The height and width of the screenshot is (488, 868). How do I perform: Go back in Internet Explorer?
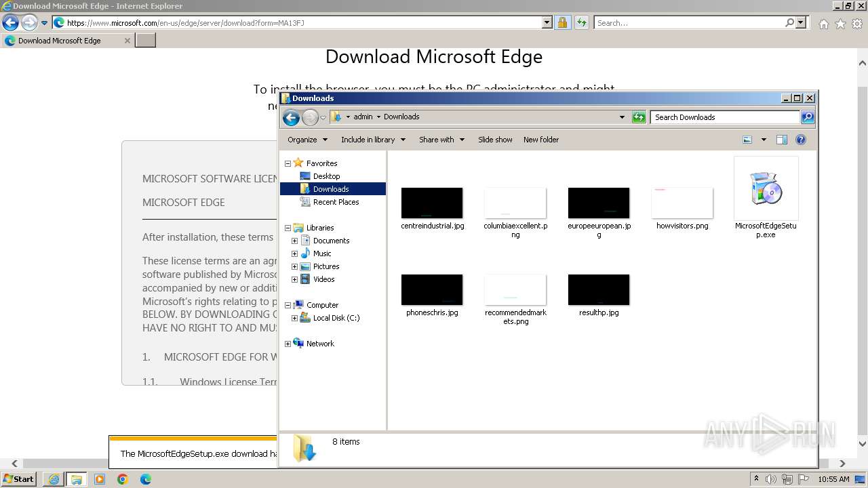pyautogui.click(x=10, y=22)
